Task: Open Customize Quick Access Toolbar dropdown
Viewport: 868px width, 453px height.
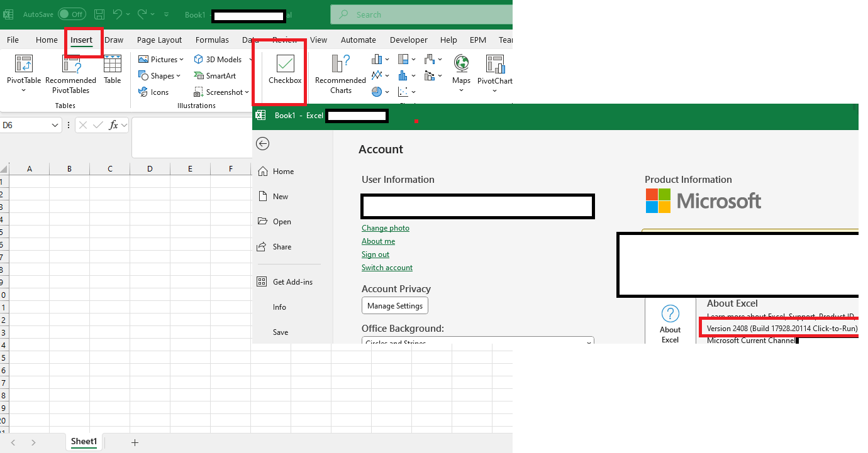Action: [x=166, y=14]
